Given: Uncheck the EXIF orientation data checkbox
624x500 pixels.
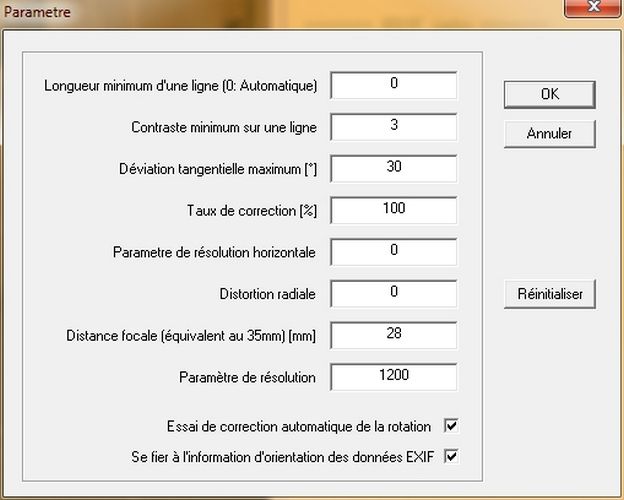Looking at the screenshot, I should (451, 457).
